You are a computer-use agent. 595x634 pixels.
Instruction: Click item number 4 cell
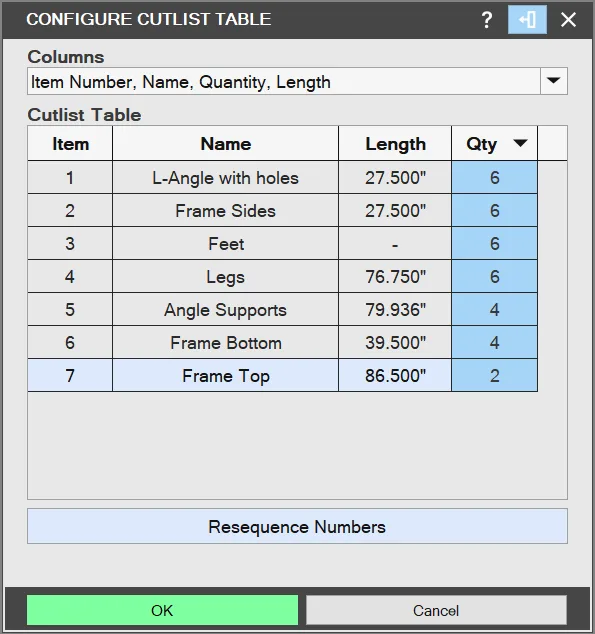(70, 277)
